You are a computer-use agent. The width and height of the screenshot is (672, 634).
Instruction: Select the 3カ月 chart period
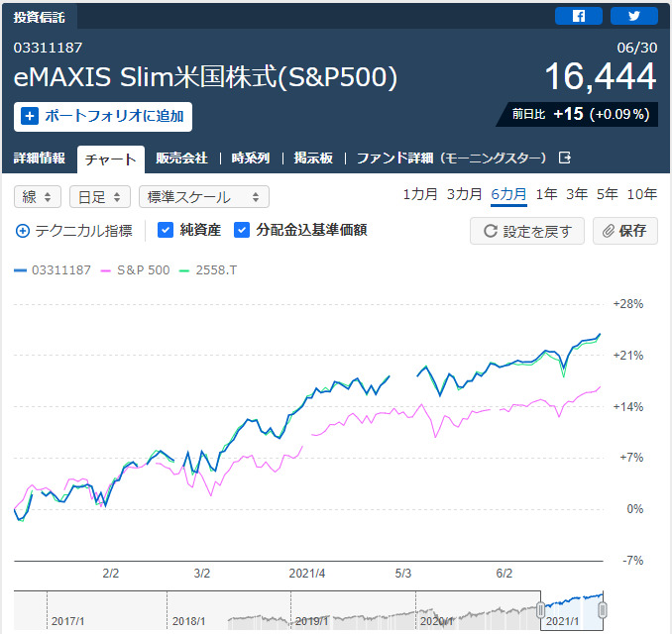coord(464,194)
